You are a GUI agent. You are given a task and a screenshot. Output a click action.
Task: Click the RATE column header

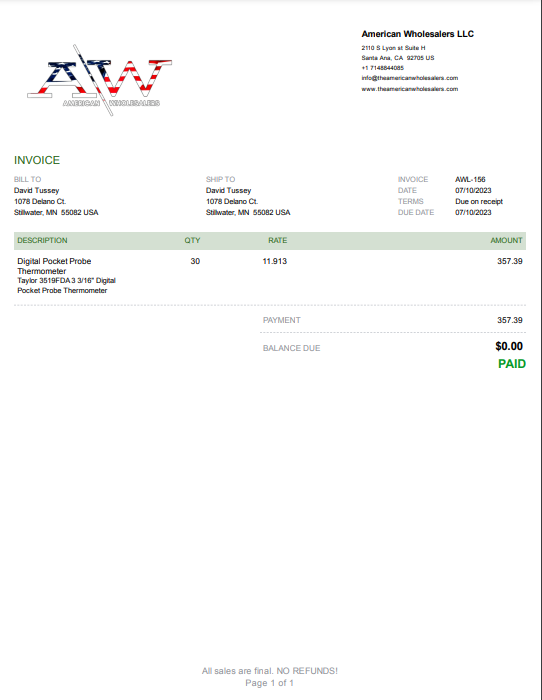pos(278,241)
